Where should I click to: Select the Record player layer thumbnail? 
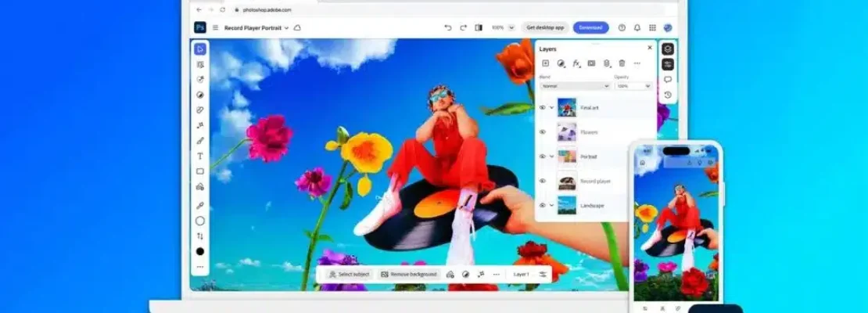[x=567, y=181]
